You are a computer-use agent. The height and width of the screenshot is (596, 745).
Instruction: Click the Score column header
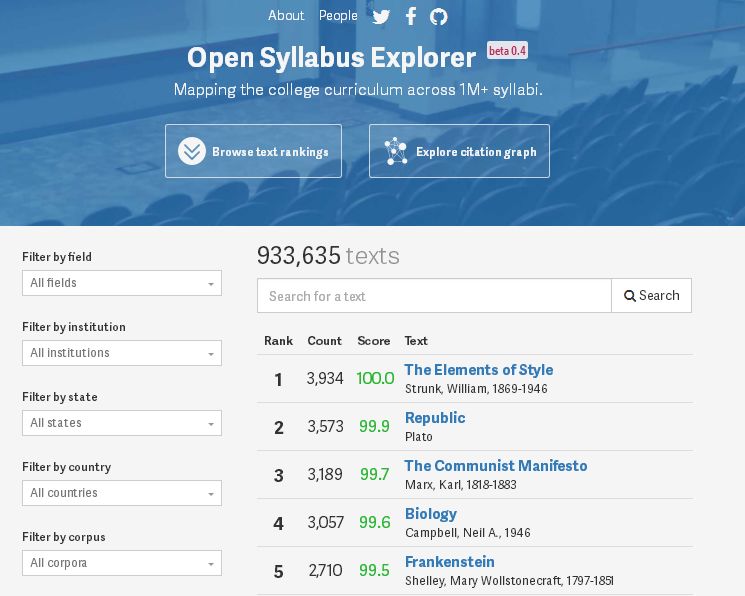click(373, 341)
